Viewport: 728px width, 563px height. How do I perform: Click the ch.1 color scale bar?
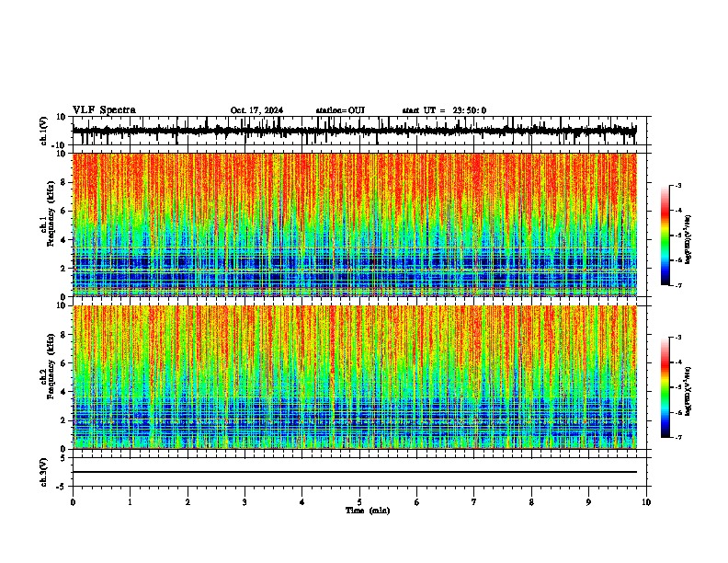tap(665, 236)
